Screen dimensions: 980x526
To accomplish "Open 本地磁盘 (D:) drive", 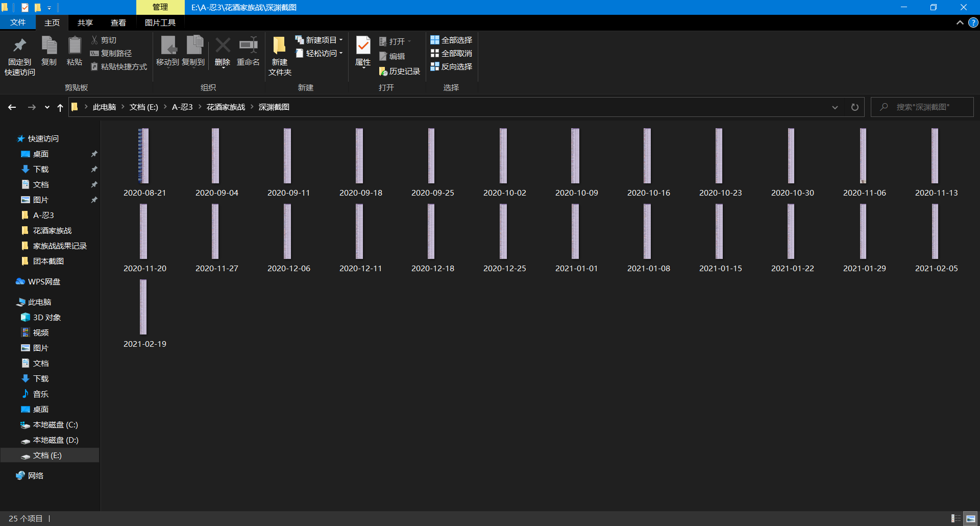I will pyautogui.click(x=56, y=440).
